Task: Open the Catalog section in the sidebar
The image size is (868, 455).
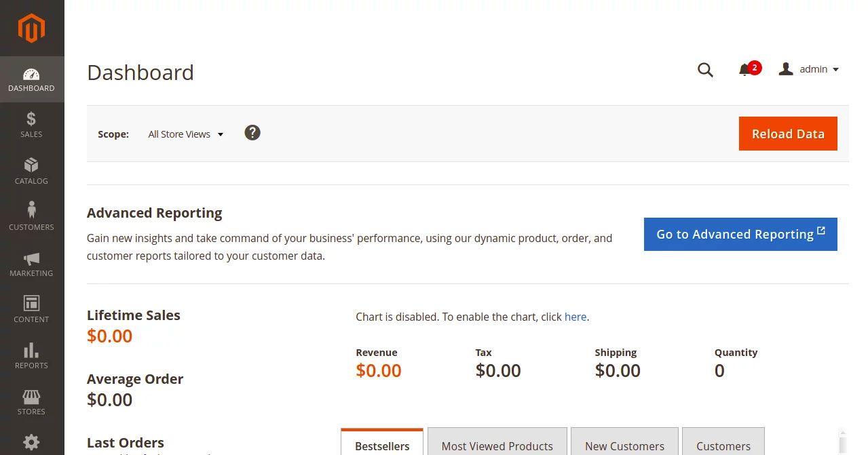Action: [31, 172]
